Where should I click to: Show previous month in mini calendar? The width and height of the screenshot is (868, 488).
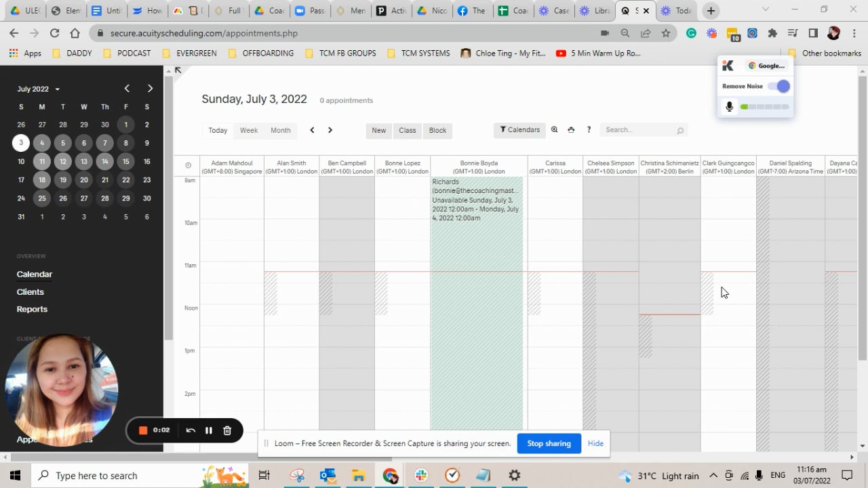click(127, 89)
